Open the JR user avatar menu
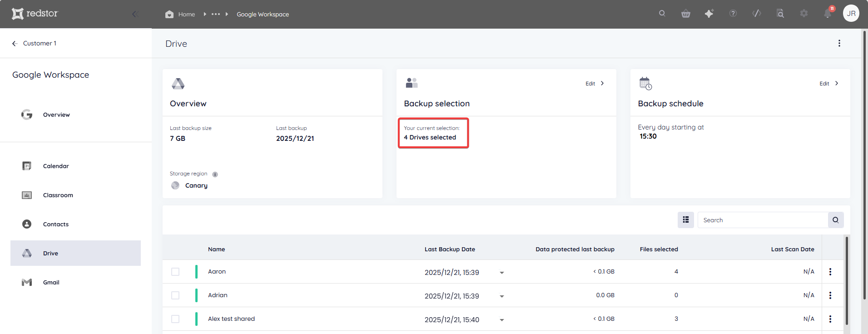This screenshot has width=868, height=334. click(x=851, y=13)
